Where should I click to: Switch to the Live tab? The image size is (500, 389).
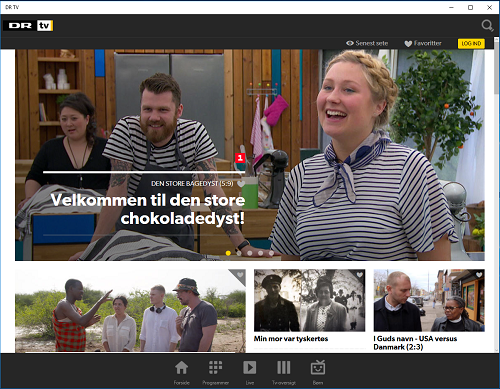tap(250, 373)
